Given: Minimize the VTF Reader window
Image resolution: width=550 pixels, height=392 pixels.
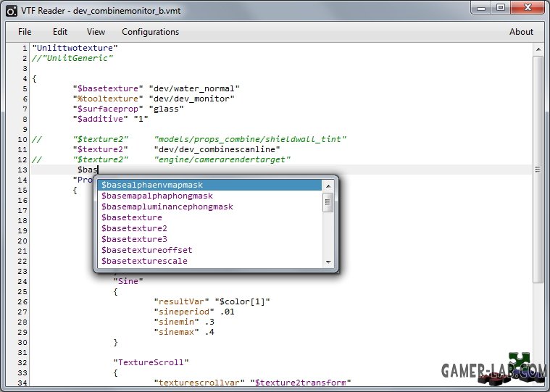Looking at the screenshot, I should coord(481,8).
